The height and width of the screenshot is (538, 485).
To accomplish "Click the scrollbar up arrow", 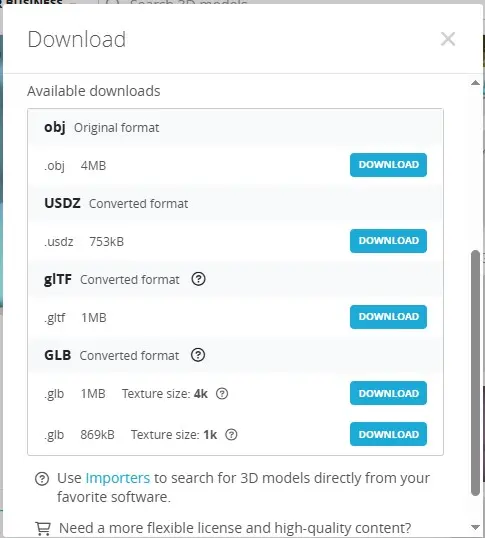I will click(x=475, y=83).
